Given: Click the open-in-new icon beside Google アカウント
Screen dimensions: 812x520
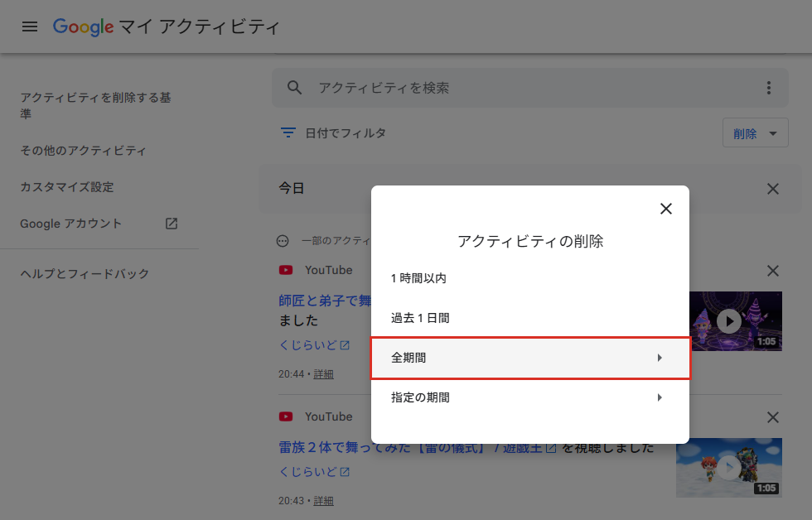Looking at the screenshot, I should click(x=172, y=224).
